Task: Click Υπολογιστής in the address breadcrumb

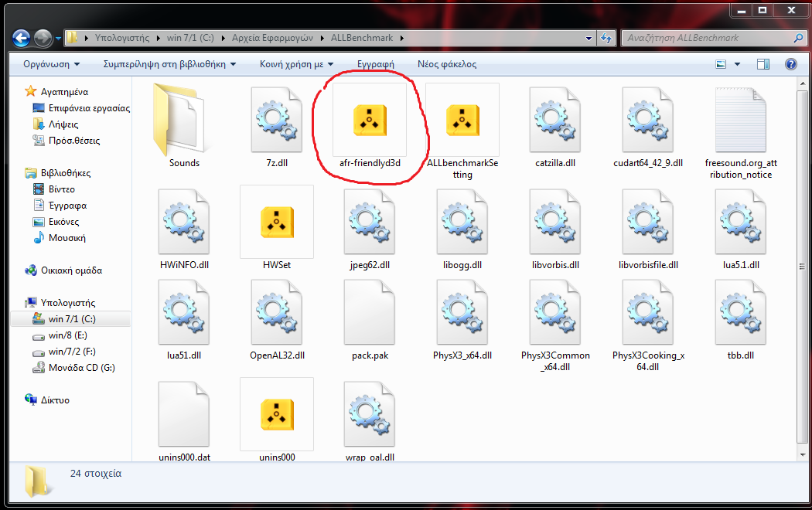Action: click(121, 38)
